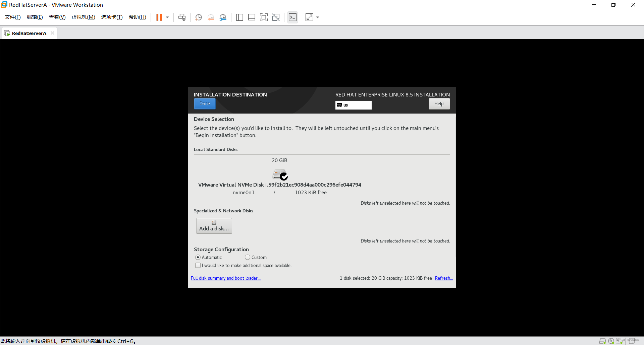Viewport: 644px width, 345px height.
Task: Click '1 disk selected' summary text
Action: pos(355,278)
